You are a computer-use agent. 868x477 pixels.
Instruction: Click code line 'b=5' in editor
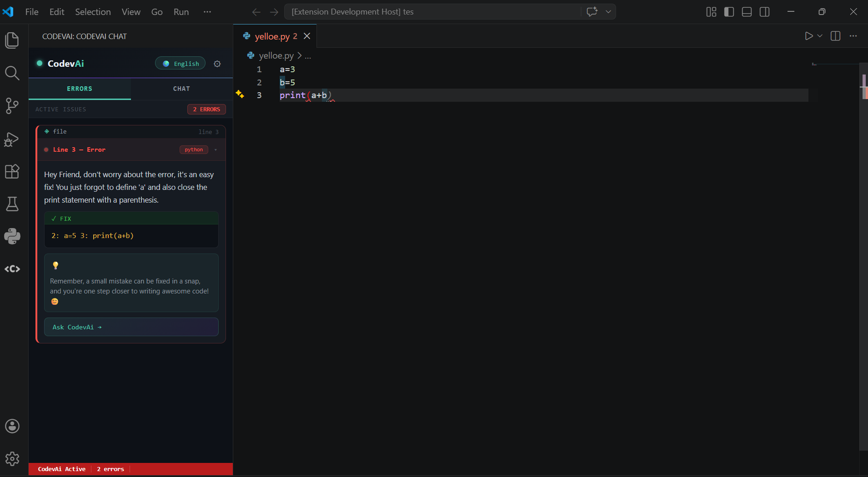287,82
